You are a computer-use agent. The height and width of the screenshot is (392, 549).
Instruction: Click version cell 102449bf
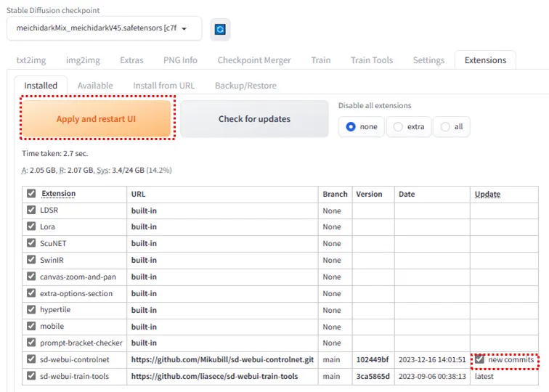click(373, 359)
